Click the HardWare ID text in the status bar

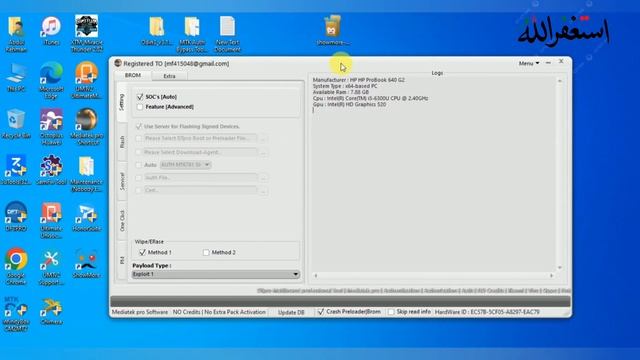point(487,312)
